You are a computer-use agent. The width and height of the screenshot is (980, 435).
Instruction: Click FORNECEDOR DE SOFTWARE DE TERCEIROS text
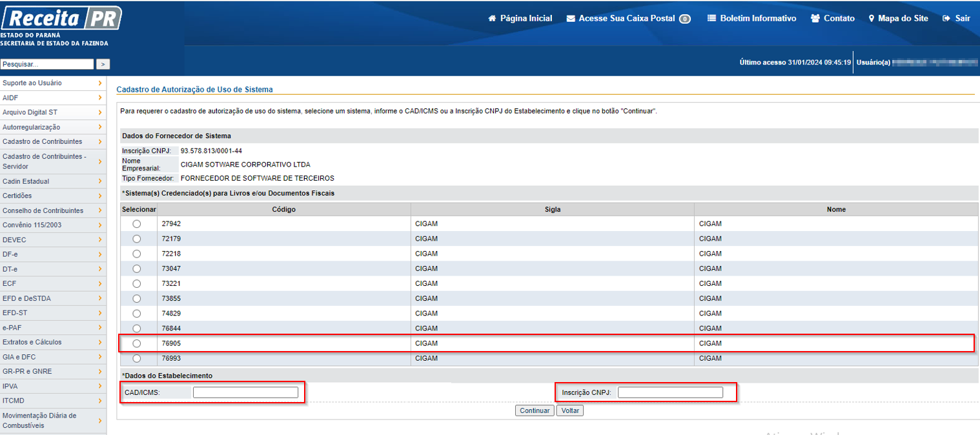(x=258, y=178)
